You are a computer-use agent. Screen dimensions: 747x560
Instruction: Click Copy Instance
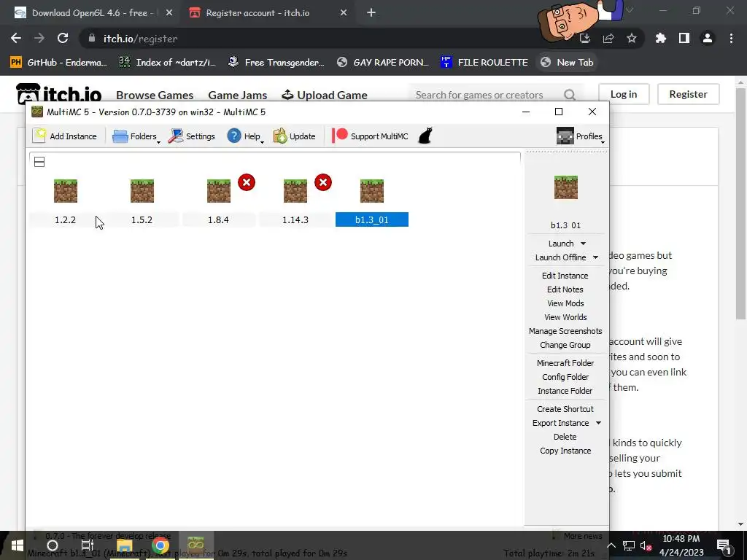coord(565,451)
